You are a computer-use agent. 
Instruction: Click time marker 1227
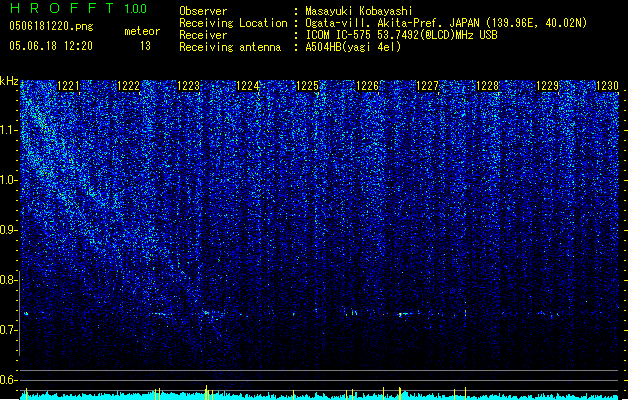pyautogui.click(x=428, y=86)
